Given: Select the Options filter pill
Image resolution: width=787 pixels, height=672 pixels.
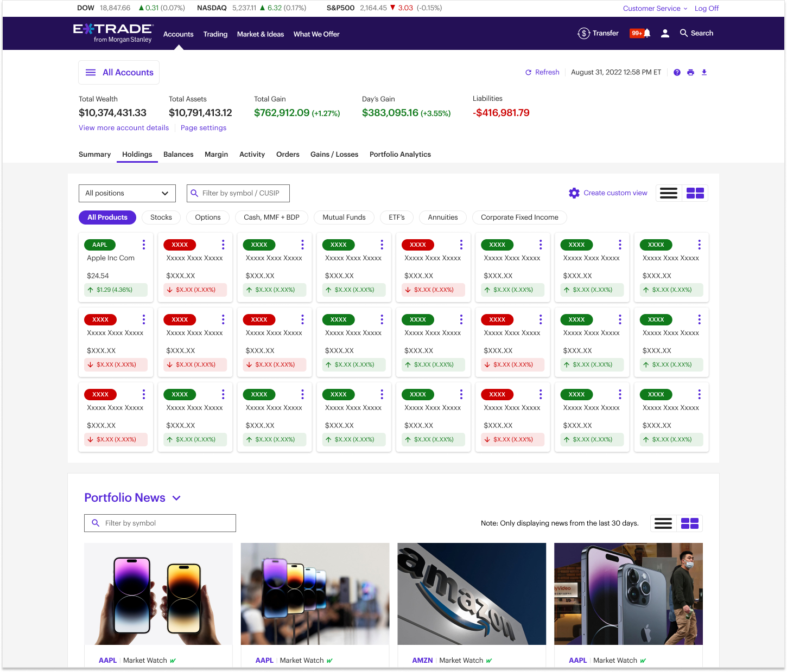Looking at the screenshot, I should [208, 217].
